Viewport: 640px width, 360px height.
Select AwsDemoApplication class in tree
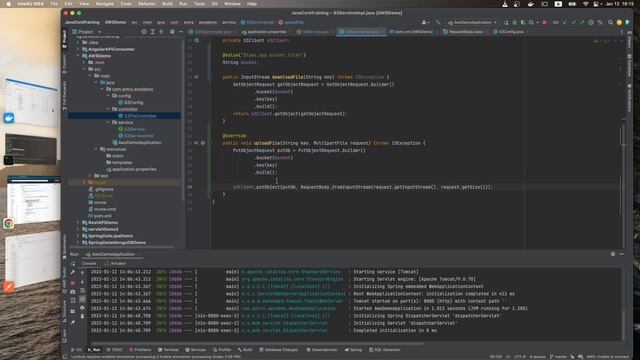point(137,142)
